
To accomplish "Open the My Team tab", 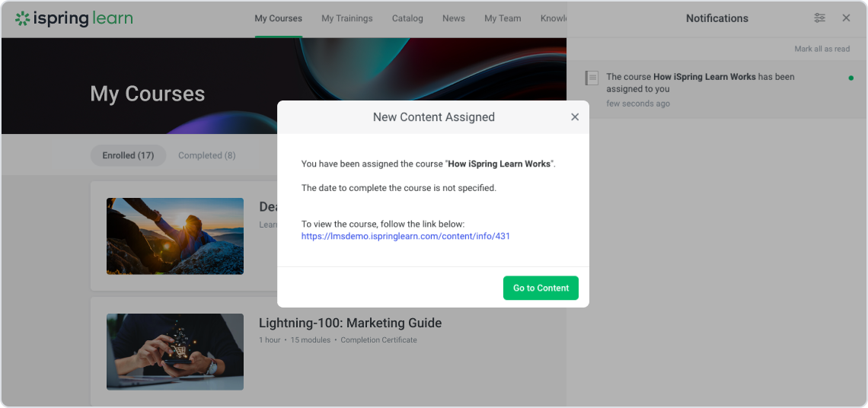I will [x=503, y=18].
